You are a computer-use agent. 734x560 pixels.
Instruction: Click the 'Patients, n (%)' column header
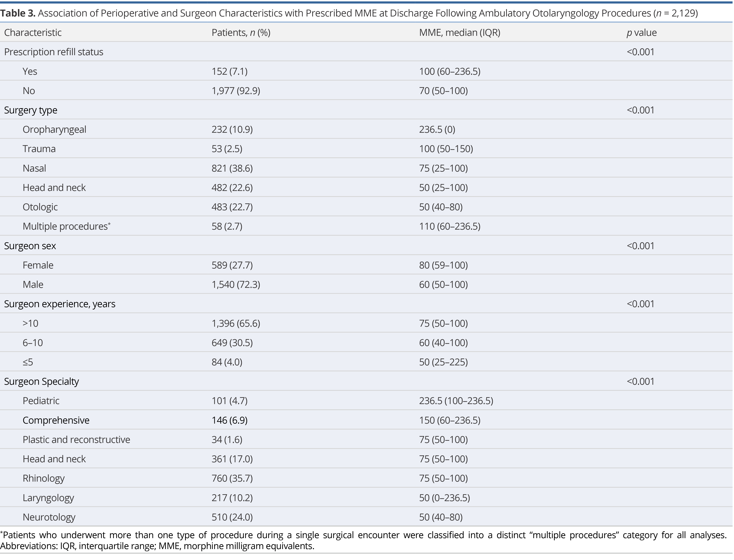pos(241,33)
